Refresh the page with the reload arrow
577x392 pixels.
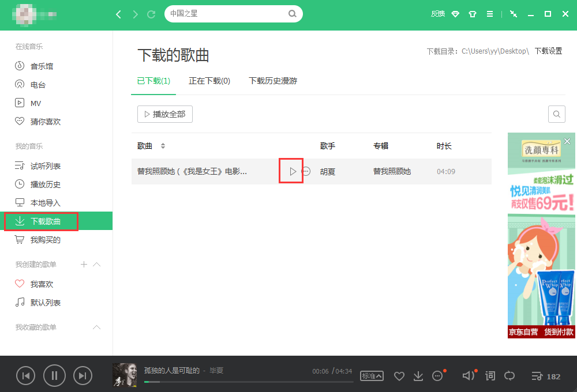(151, 14)
